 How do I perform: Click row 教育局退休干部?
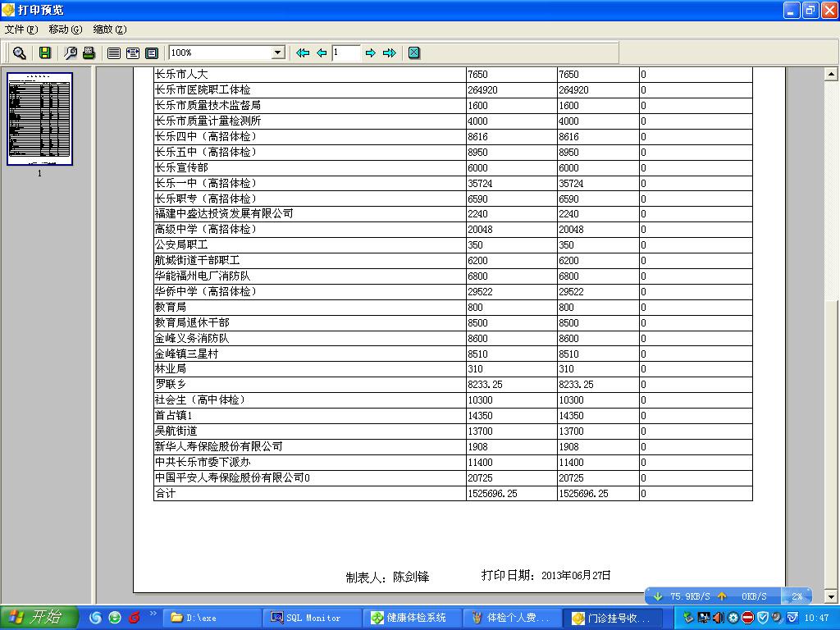(453, 322)
